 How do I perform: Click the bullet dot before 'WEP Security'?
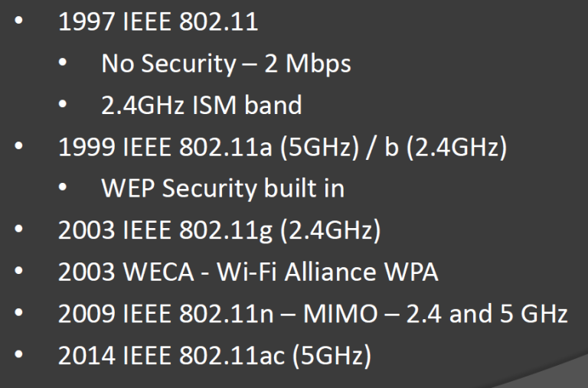coord(62,187)
